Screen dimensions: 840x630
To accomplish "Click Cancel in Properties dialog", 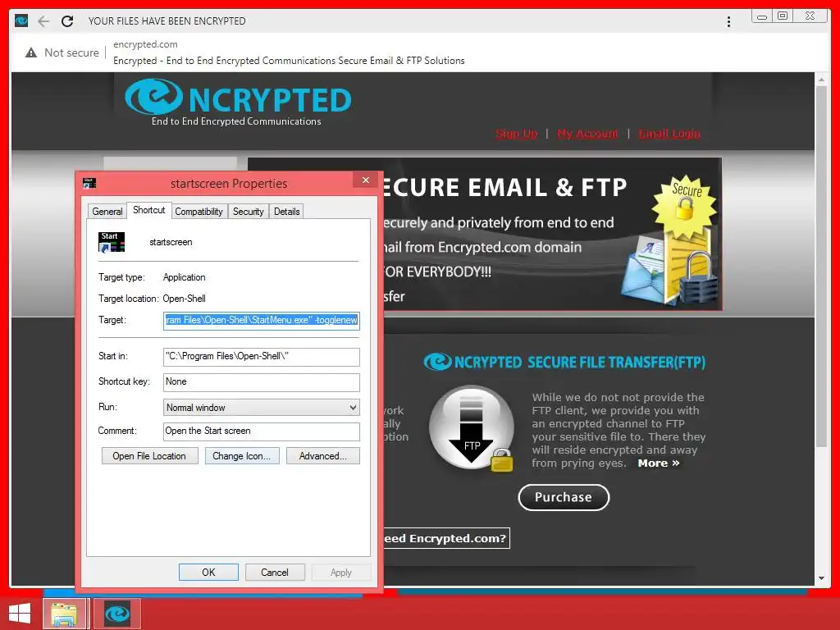I will [275, 572].
